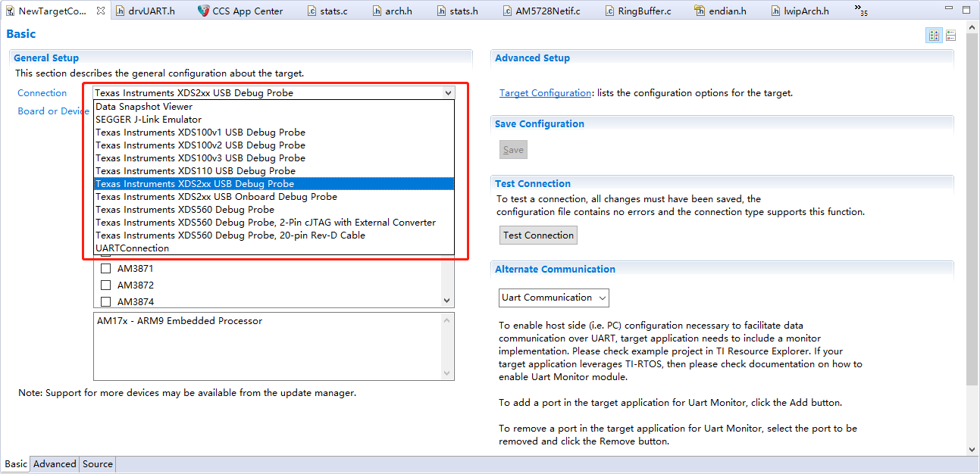Choose XDS560 2-Pin cJTAG External Converter
The image size is (980, 474).
click(x=274, y=223)
